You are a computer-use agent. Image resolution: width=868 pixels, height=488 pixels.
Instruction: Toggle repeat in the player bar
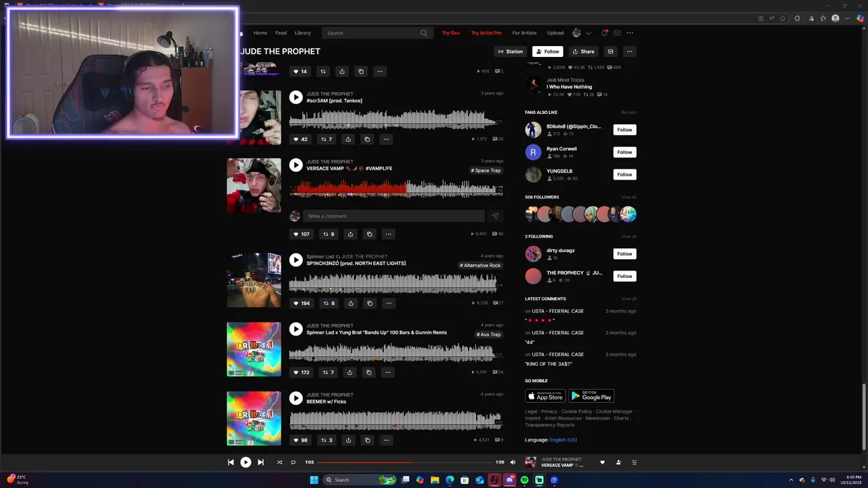click(293, 462)
